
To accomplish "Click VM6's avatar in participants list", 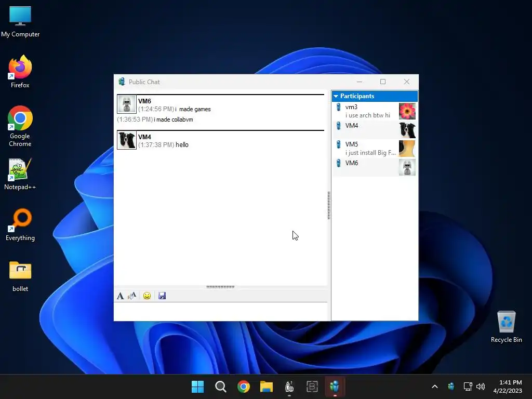I will tap(407, 167).
